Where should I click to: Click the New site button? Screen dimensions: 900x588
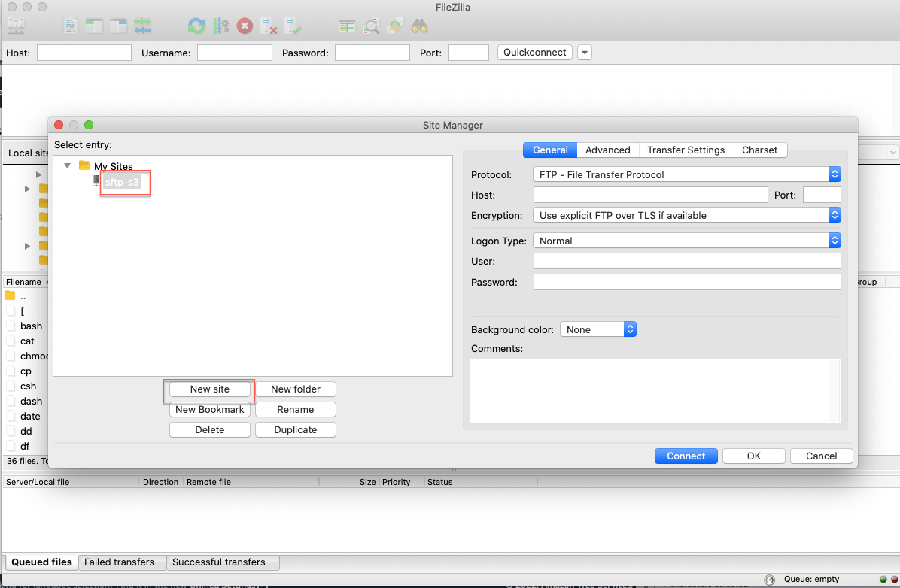click(209, 389)
